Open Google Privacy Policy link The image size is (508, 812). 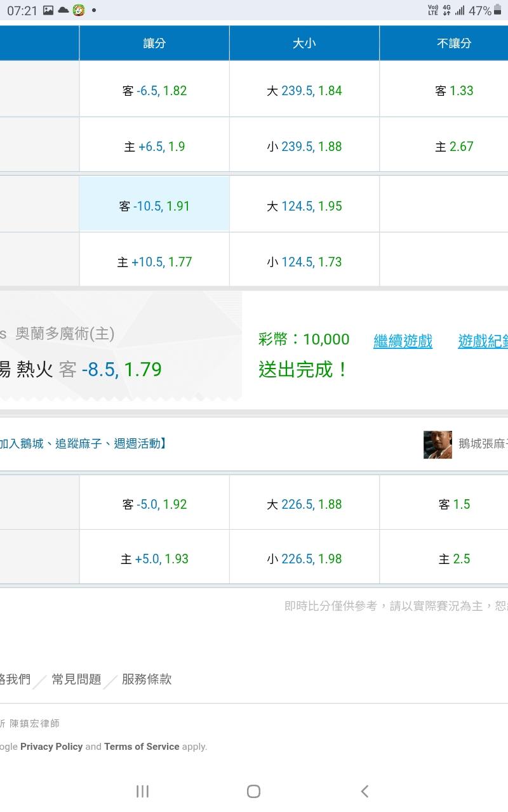tap(51, 747)
